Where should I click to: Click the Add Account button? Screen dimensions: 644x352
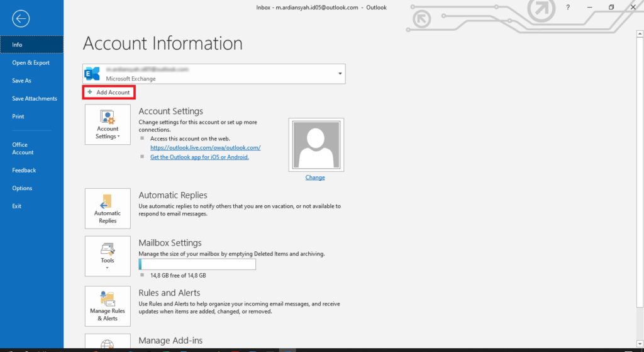(109, 92)
